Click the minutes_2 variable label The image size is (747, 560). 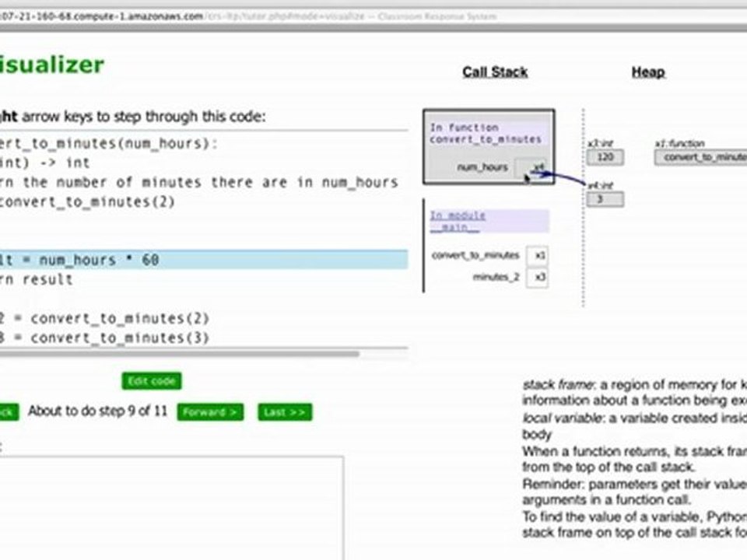tap(496, 277)
